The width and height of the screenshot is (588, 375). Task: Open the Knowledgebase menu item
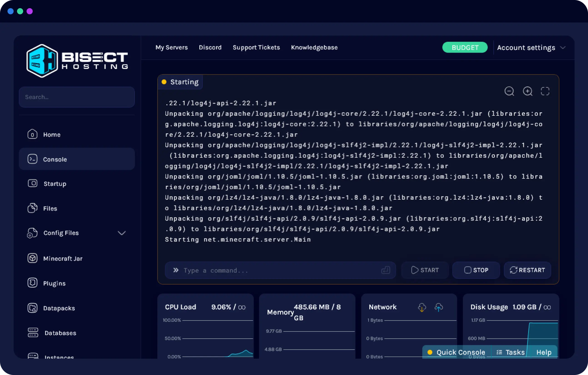click(x=314, y=47)
